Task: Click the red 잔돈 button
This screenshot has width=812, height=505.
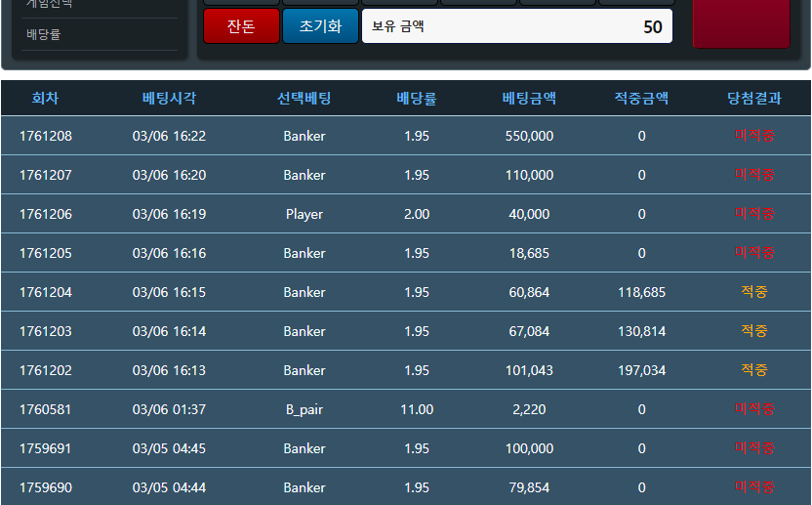Action: (x=241, y=26)
